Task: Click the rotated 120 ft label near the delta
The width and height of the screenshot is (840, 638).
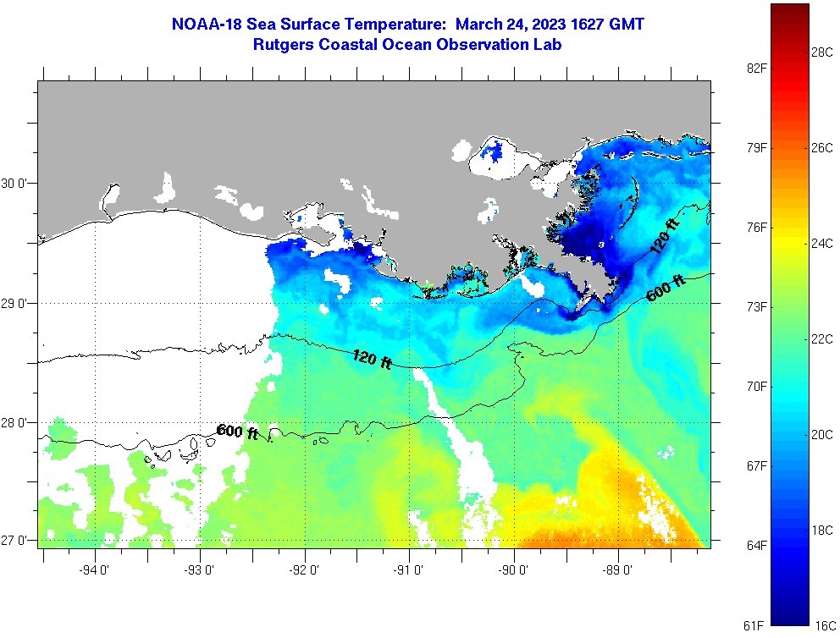Action: tap(665, 235)
